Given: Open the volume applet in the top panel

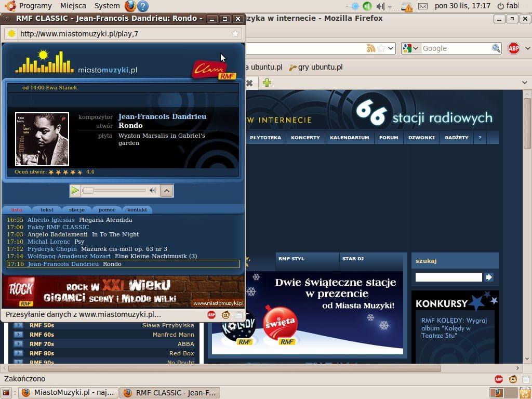Looking at the screenshot, I should point(380,6).
